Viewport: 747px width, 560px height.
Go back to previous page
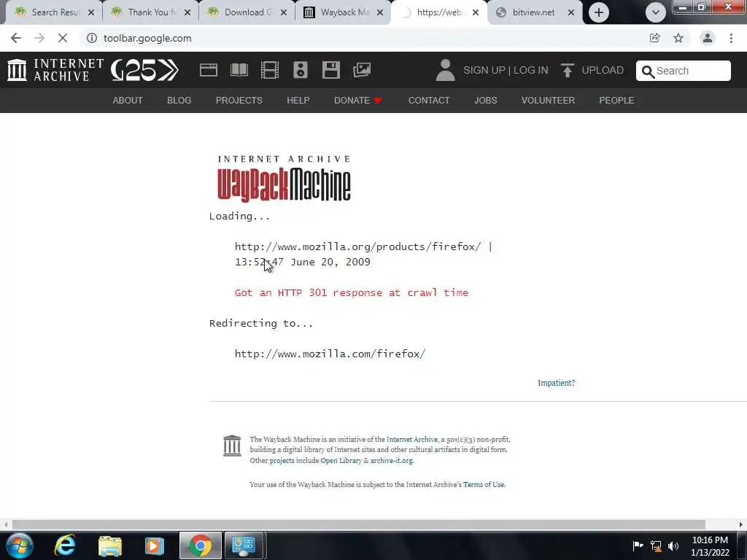(x=16, y=38)
